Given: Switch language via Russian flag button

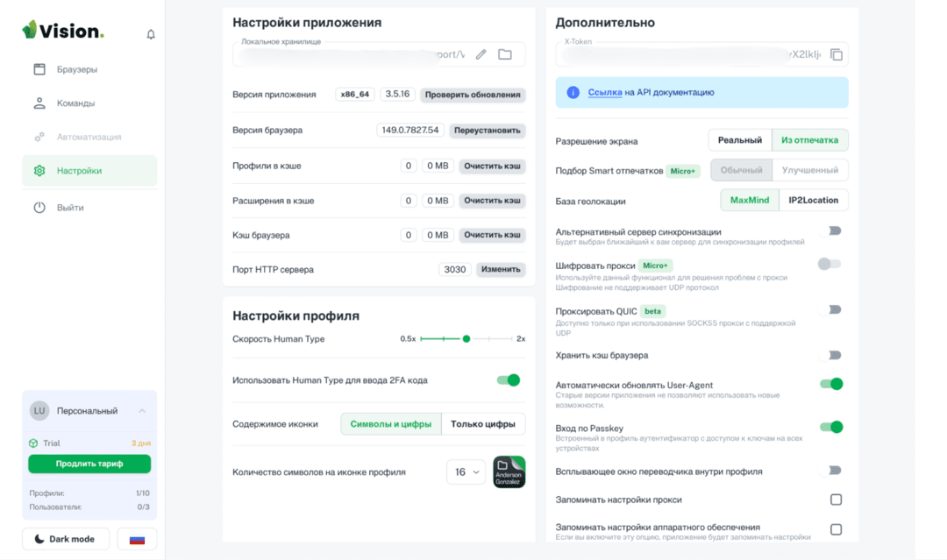Looking at the screenshot, I should pyautogui.click(x=137, y=539).
